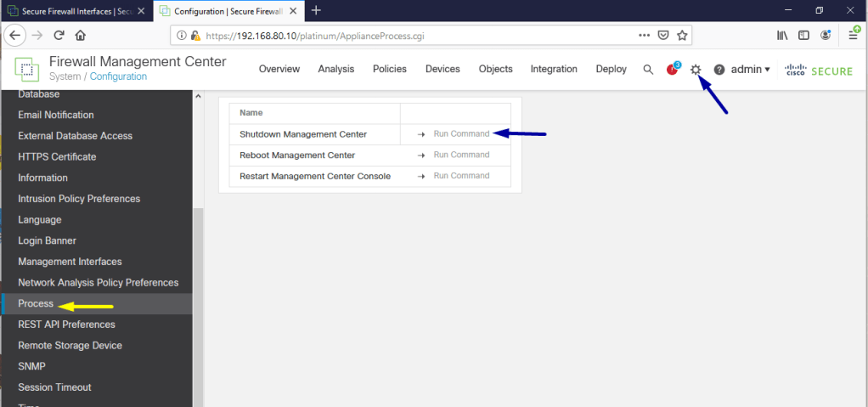Select HTTPS Certificate in sidebar

[57, 157]
